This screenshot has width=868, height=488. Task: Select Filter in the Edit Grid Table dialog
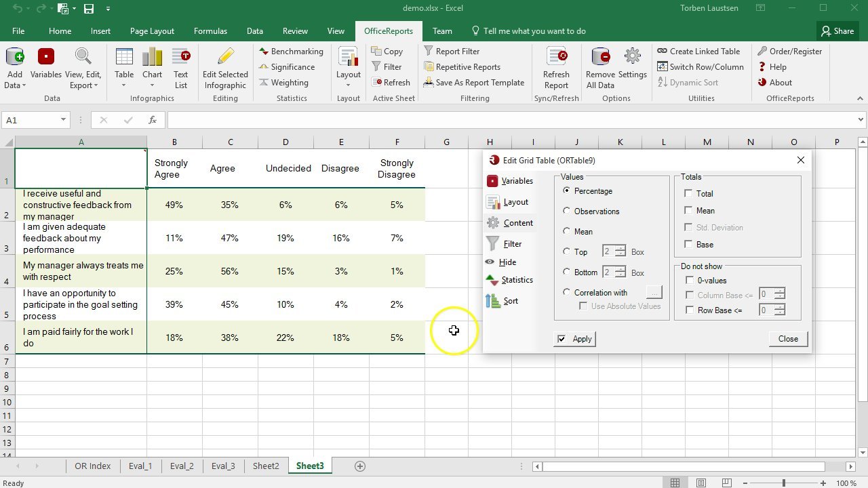512,244
